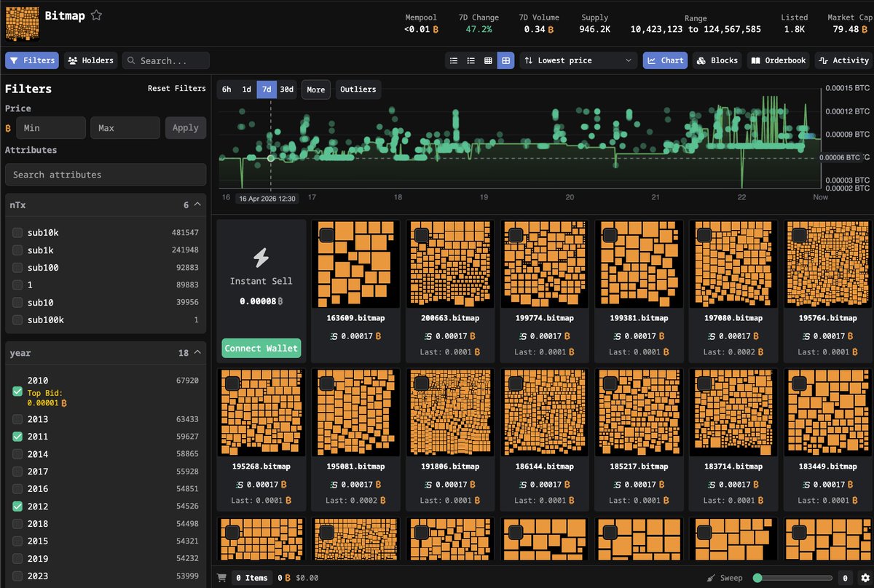The image size is (874, 588).
Task: Click marketplace icon on 163609.bitmap price
Action: click(334, 336)
